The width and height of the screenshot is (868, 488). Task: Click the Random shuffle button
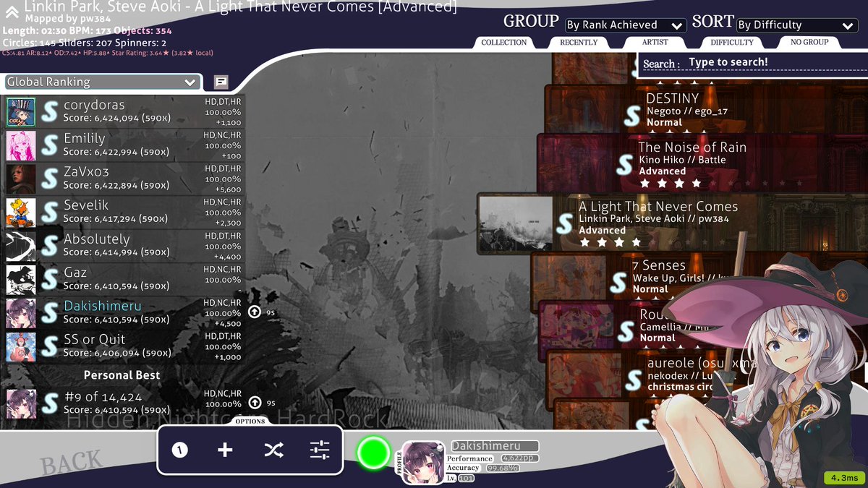pyautogui.click(x=273, y=450)
